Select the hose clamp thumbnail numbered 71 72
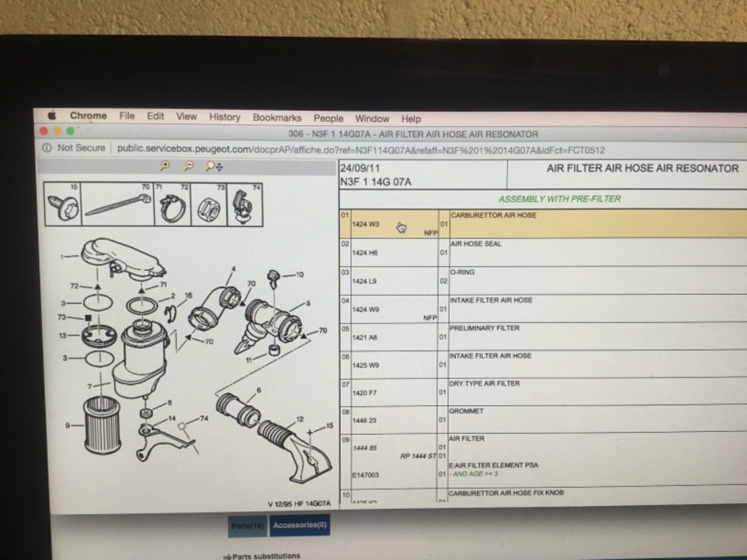The image size is (747, 560). tap(172, 204)
